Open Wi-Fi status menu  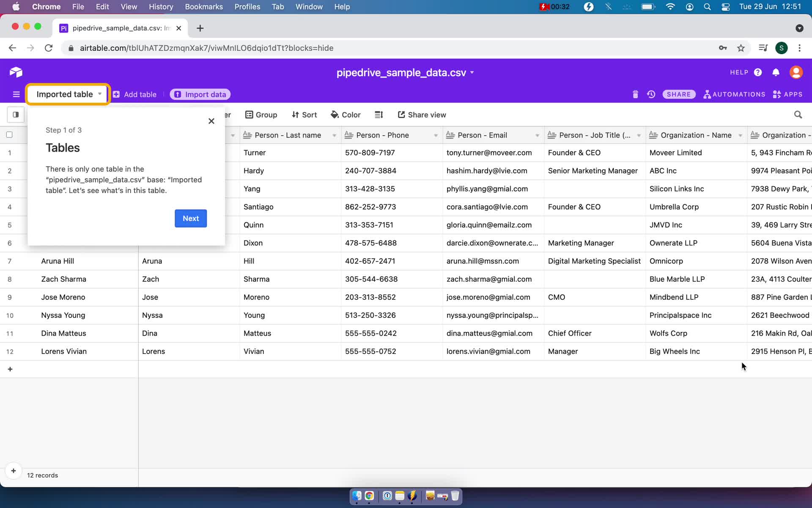coord(670,7)
